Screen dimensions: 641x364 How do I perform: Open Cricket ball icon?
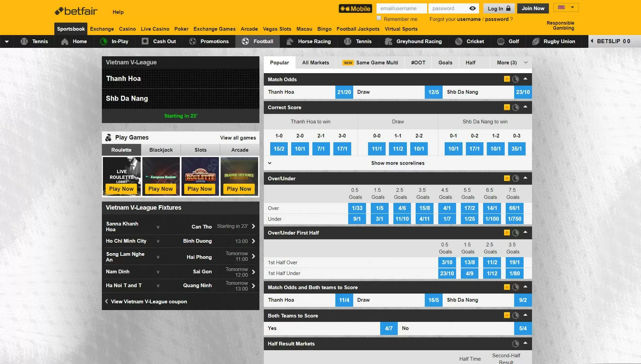(x=458, y=41)
